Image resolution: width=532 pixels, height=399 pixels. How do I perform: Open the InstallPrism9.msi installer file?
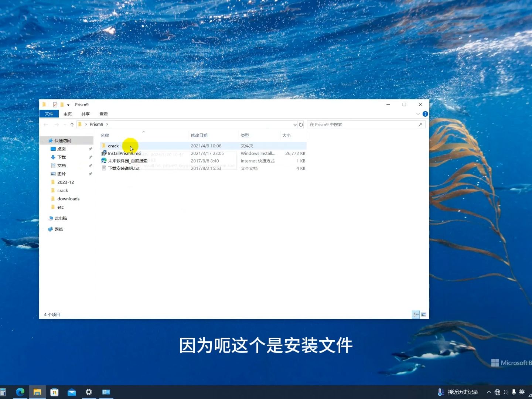124,153
